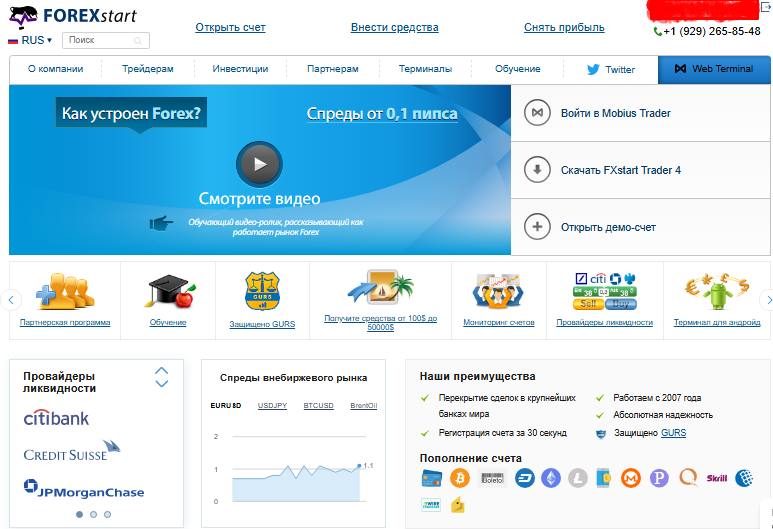773x529 pixels.
Task: Click the Litecoin payment icon
Action: pos(578,478)
